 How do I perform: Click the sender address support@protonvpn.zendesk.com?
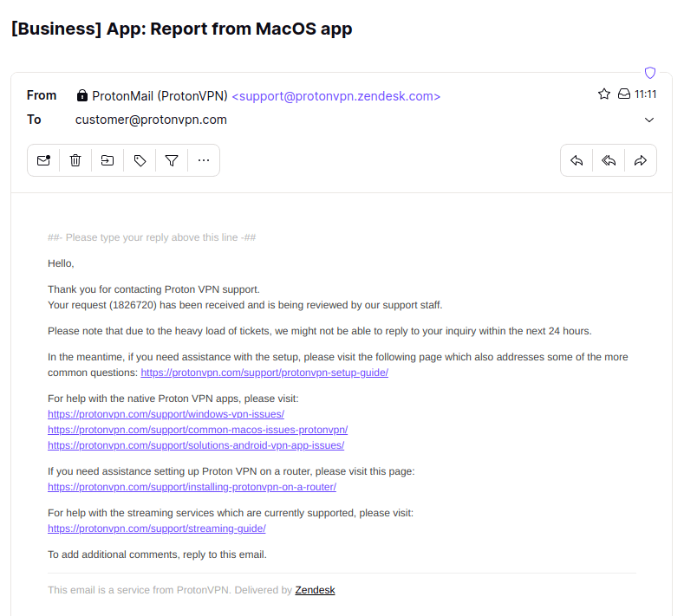tap(336, 96)
